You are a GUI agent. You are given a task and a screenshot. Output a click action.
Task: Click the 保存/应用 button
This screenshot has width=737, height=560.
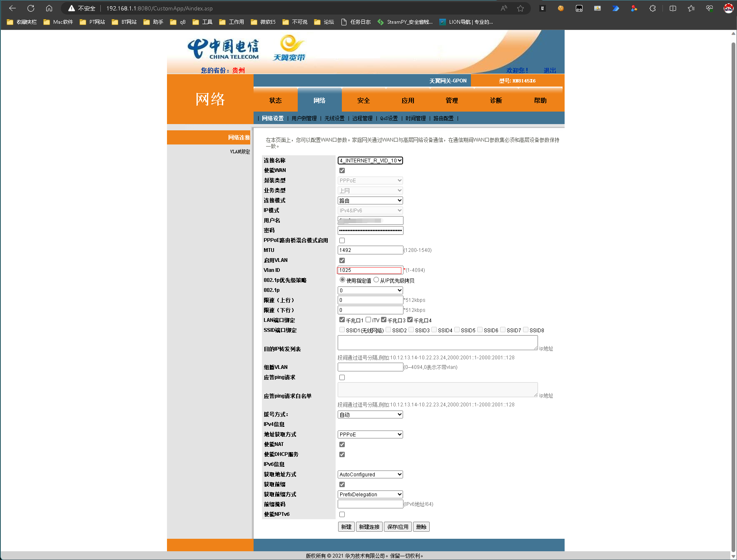click(x=398, y=527)
